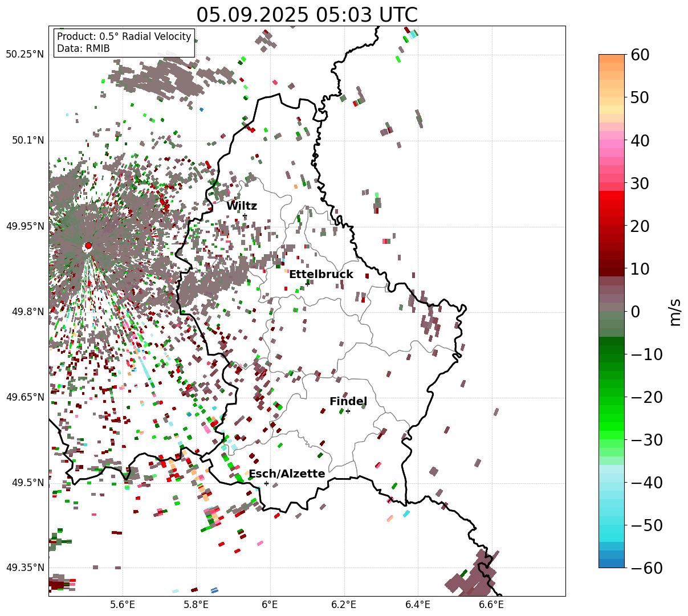The height and width of the screenshot is (616, 688).
Task: Click the "Esch/Alzette" city label
Action: pos(287,474)
